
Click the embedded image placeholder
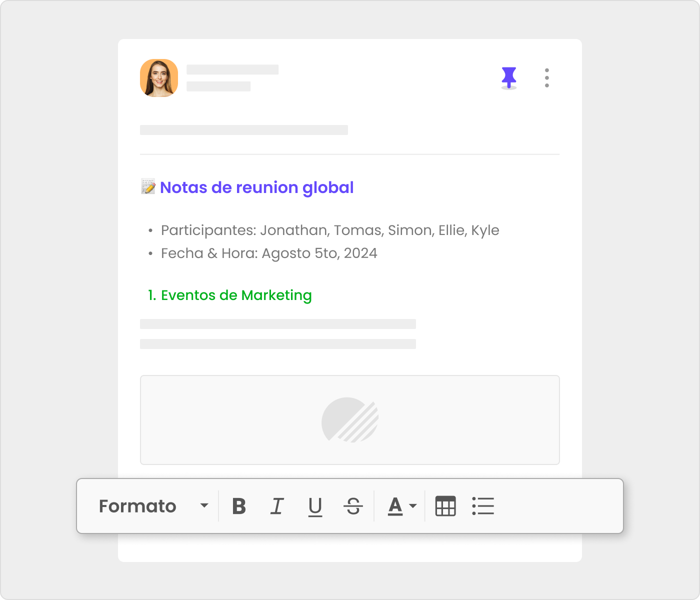349,420
